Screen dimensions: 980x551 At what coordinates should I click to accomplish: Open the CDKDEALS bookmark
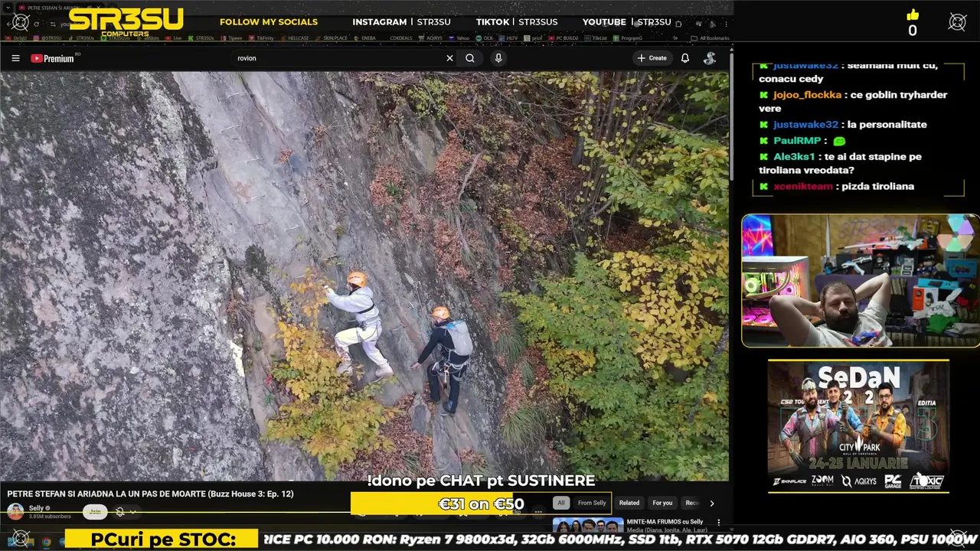point(400,38)
